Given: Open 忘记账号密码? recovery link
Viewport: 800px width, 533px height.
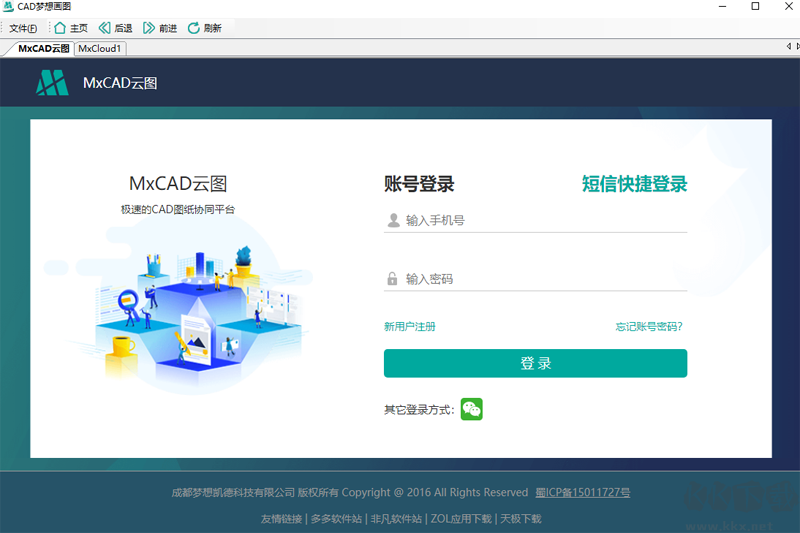Looking at the screenshot, I should (x=649, y=326).
